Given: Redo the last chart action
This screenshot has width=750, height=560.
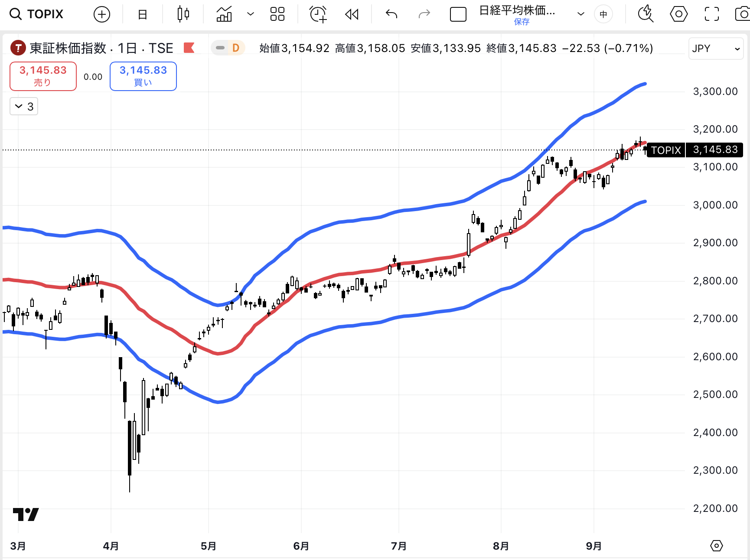Looking at the screenshot, I should click(424, 14).
